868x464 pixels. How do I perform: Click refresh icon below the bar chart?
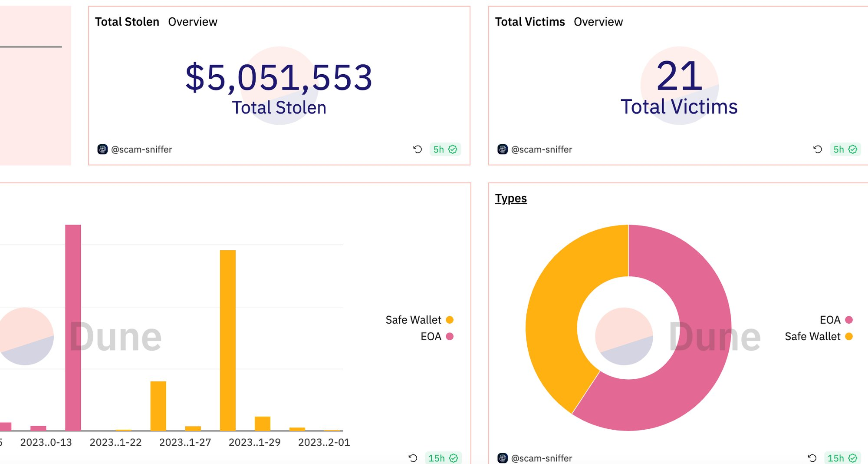point(413,458)
